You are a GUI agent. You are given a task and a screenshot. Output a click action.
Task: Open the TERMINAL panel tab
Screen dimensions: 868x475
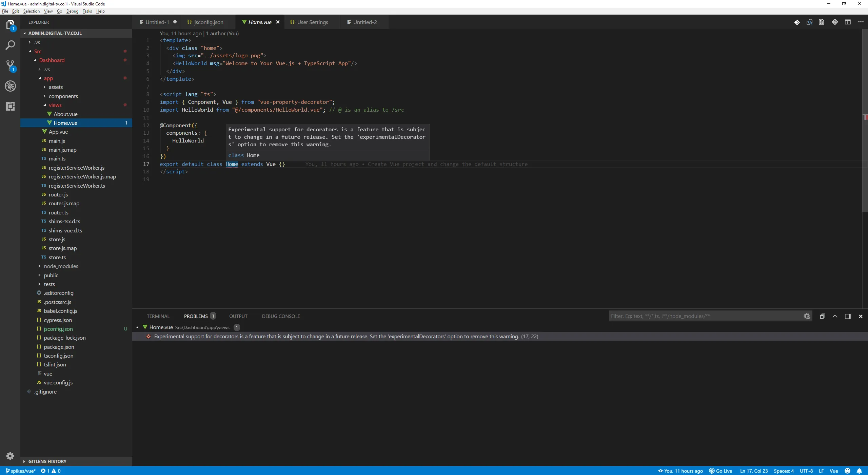(x=158, y=316)
